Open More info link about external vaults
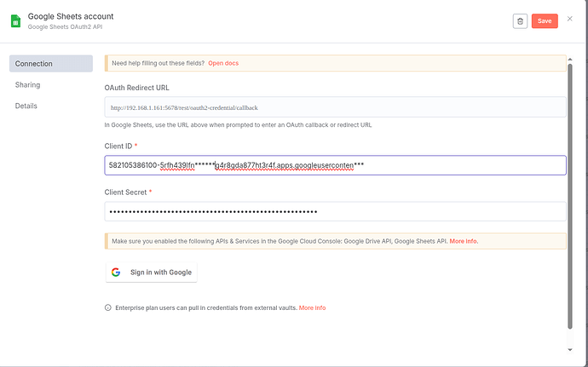 [x=313, y=307]
